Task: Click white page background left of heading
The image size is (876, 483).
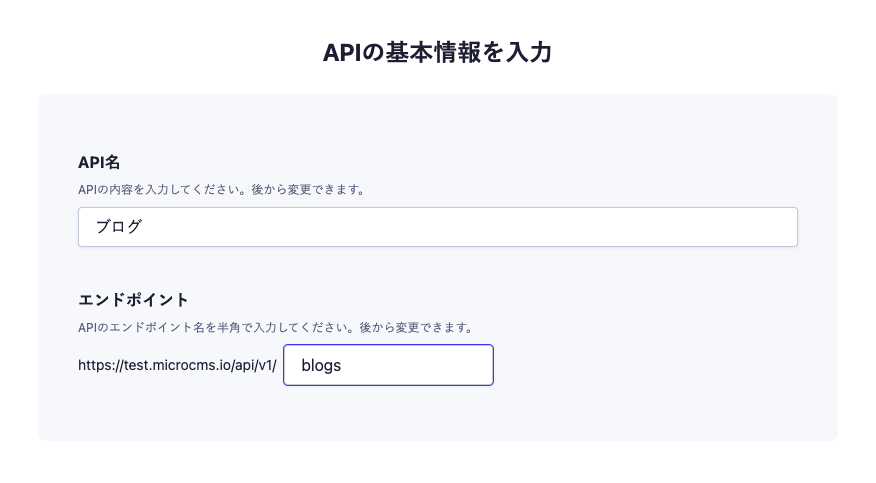Action: pyautogui.click(x=150, y=52)
